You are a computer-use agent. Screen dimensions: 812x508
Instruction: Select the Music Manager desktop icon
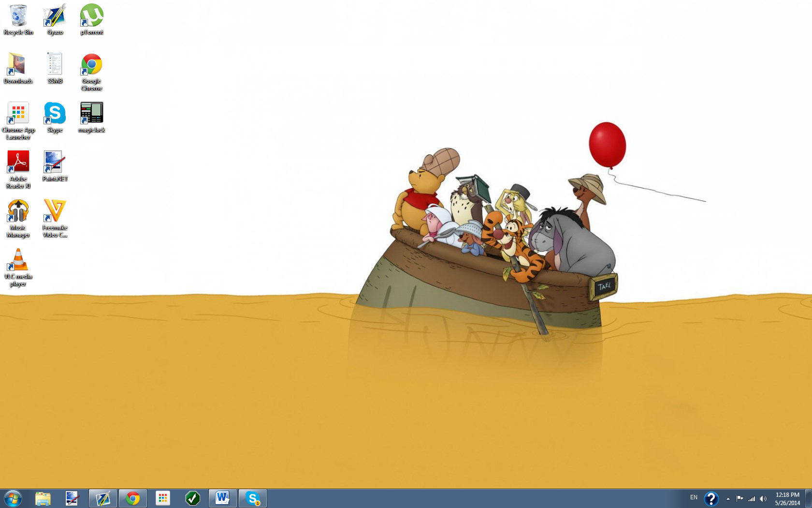tap(18, 218)
